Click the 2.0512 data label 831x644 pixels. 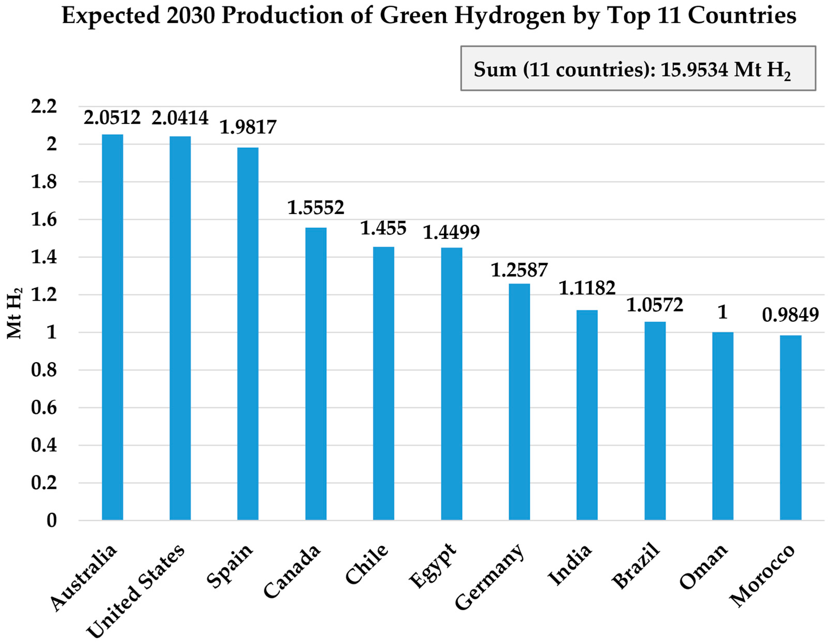pos(112,118)
